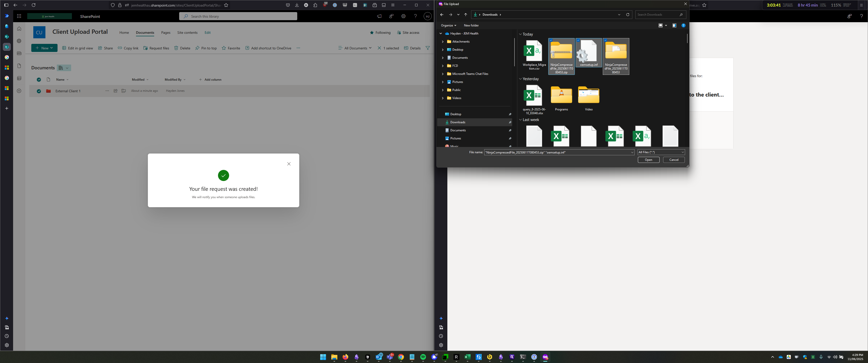Open the filter pane funnel icon
The height and width of the screenshot is (363, 868).
(x=428, y=48)
